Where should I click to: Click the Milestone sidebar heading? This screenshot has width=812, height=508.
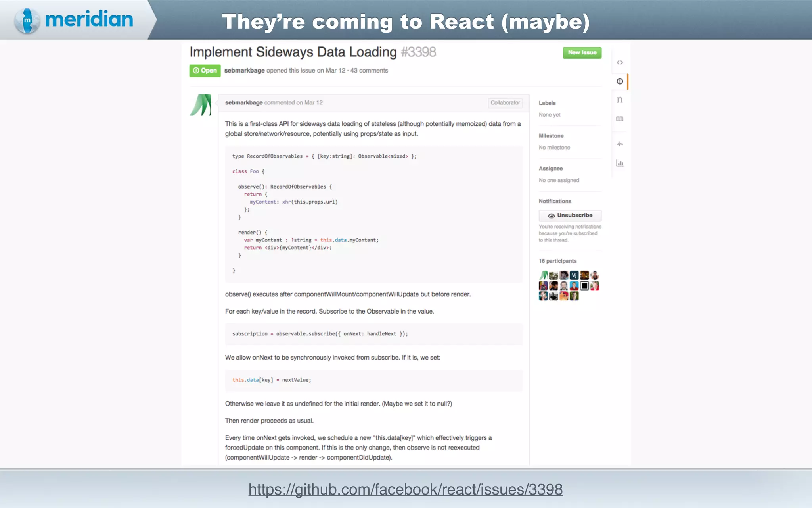click(551, 136)
